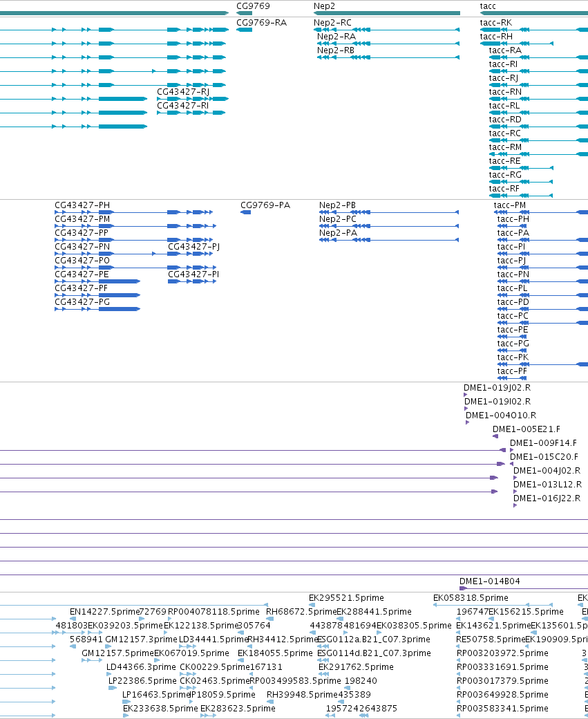Choose protein tacc-PC
The height and width of the screenshot is (719, 588).
pos(513,315)
